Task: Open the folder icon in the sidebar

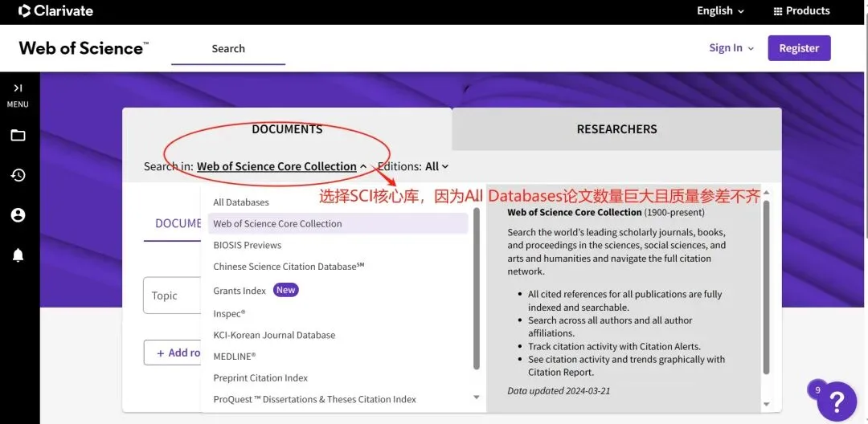Action: (x=18, y=136)
